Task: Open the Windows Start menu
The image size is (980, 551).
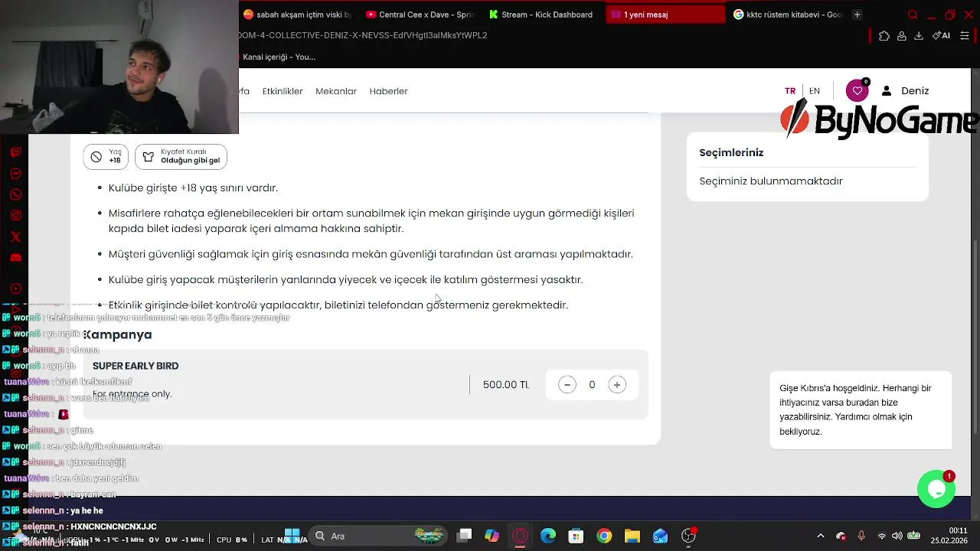Action: click(292, 536)
